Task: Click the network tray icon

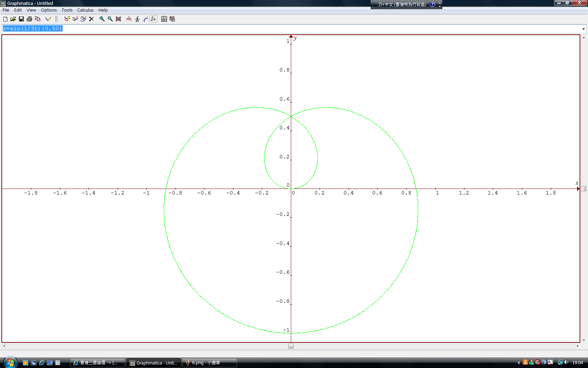Action: coord(560,362)
